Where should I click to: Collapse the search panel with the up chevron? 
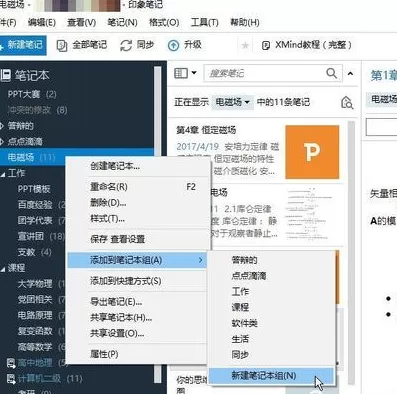(350, 73)
